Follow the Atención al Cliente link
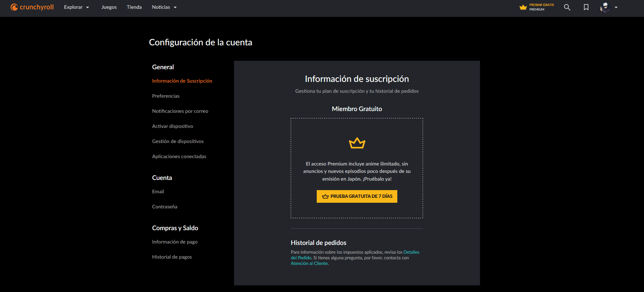The height and width of the screenshot is (292, 644). point(309,264)
